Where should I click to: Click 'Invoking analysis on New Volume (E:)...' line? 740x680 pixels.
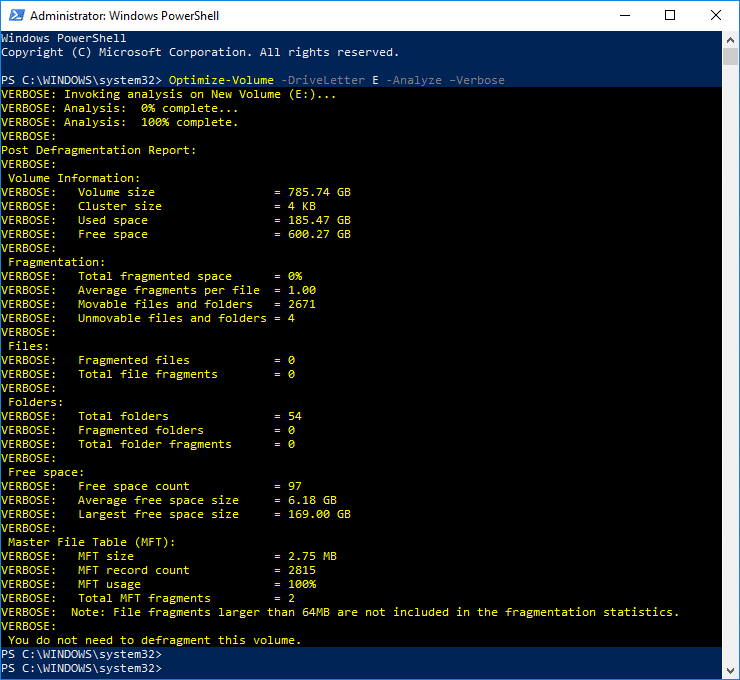click(x=200, y=94)
